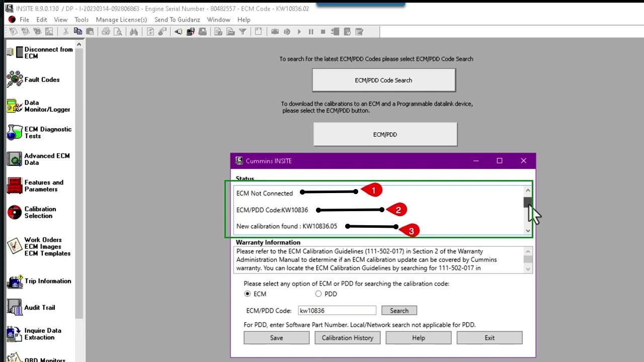Viewport: 644px width, 362px height.
Task: Click the Status text 'ECM Not Connected'
Action: click(265, 193)
